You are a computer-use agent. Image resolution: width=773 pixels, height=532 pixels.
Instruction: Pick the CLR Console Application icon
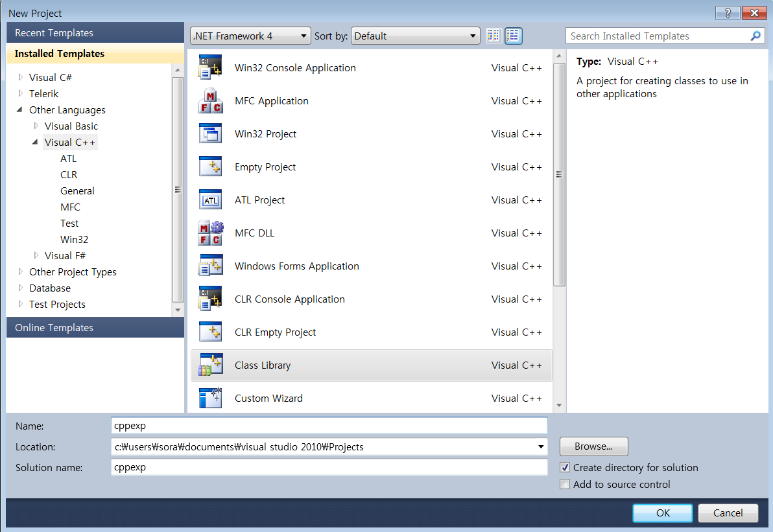(210, 299)
